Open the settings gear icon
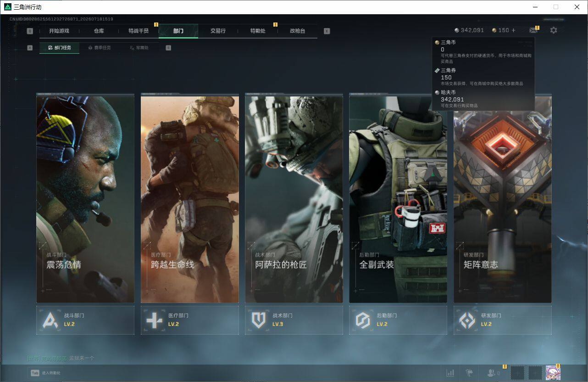Viewport: 588px width, 382px height. pyautogui.click(x=554, y=30)
